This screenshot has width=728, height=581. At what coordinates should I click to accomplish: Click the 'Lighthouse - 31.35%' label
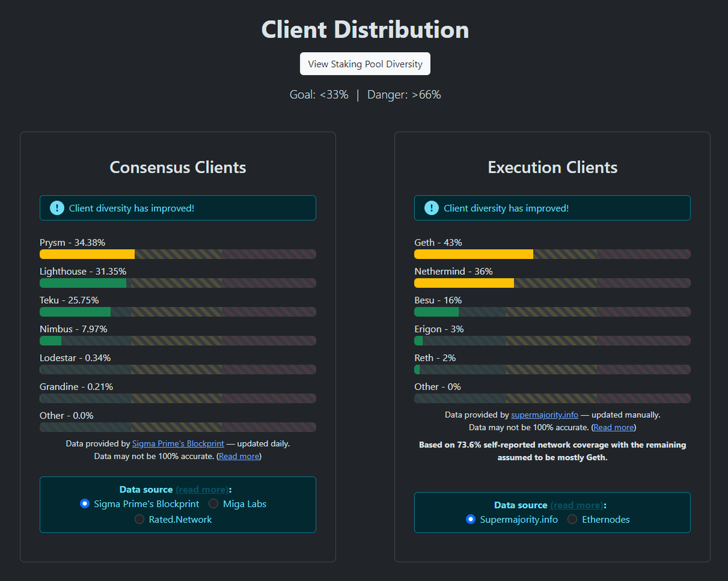pos(83,271)
